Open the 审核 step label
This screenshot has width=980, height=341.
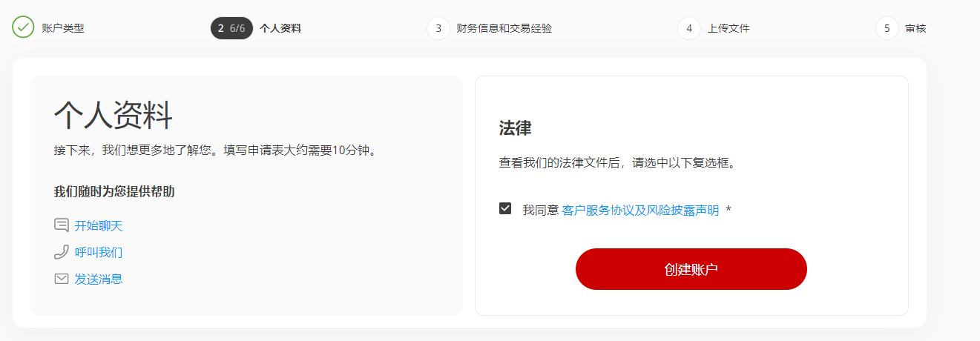click(x=915, y=28)
